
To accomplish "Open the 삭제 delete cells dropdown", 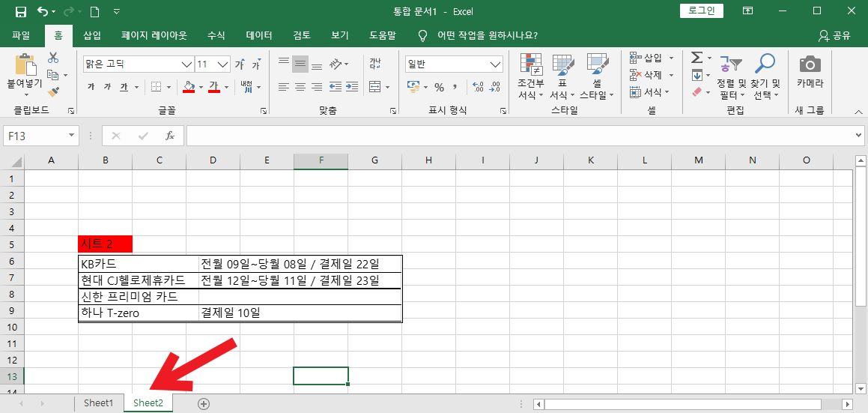I will coord(671,75).
